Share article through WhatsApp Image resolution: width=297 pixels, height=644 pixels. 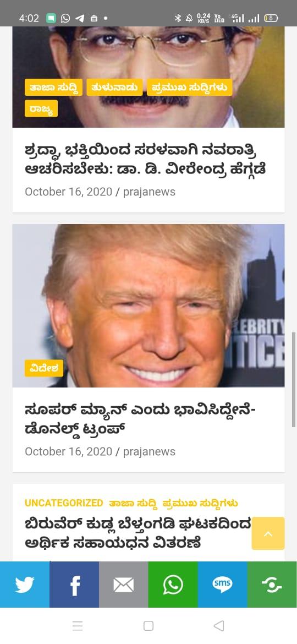173,585
